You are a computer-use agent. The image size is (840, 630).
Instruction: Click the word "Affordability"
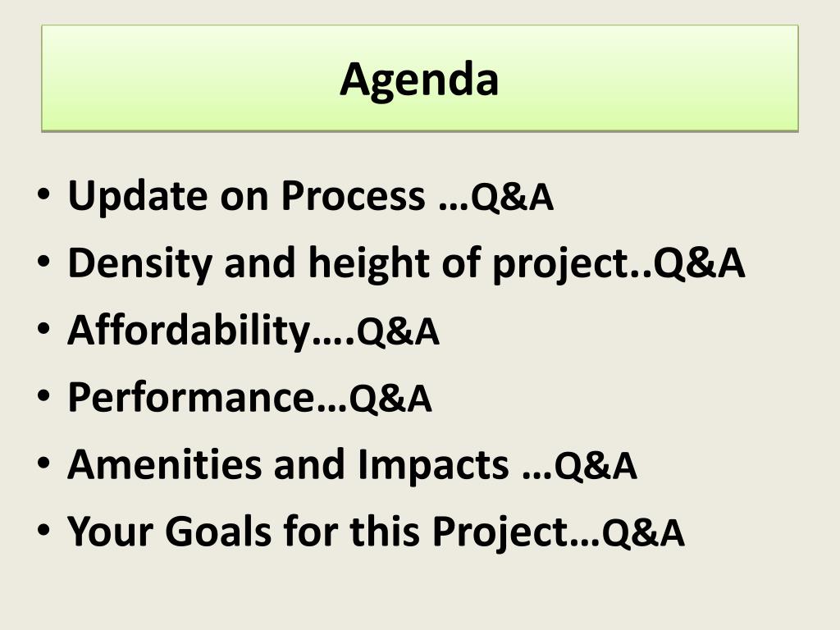189,331
